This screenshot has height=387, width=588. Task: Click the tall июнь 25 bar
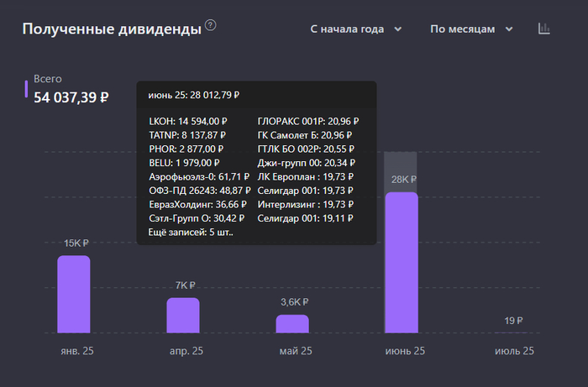point(401,260)
